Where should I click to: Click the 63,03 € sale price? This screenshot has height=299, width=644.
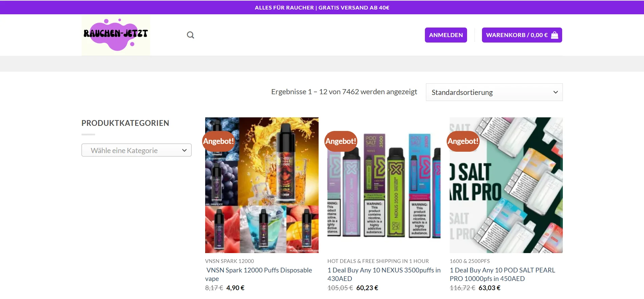click(489, 288)
